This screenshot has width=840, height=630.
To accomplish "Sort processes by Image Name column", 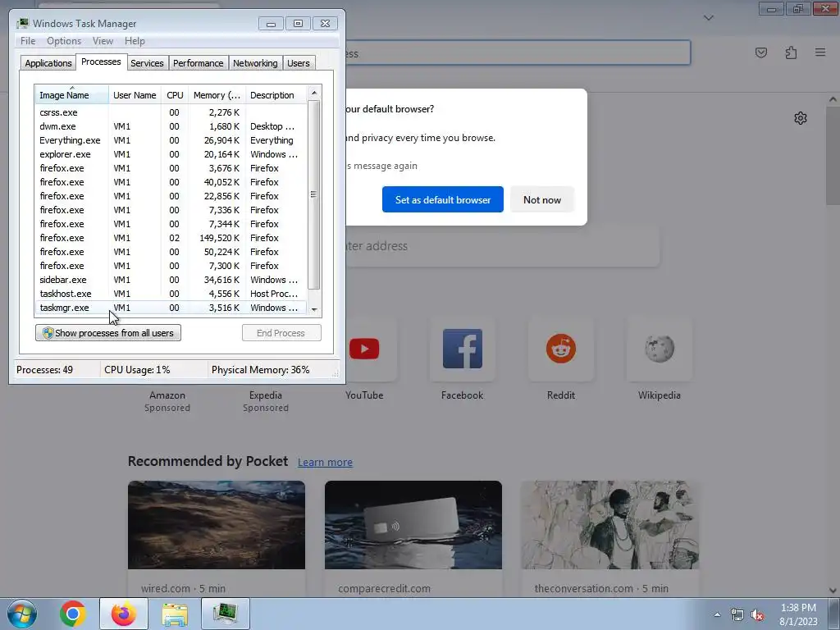I will click(x=72, y=95).
